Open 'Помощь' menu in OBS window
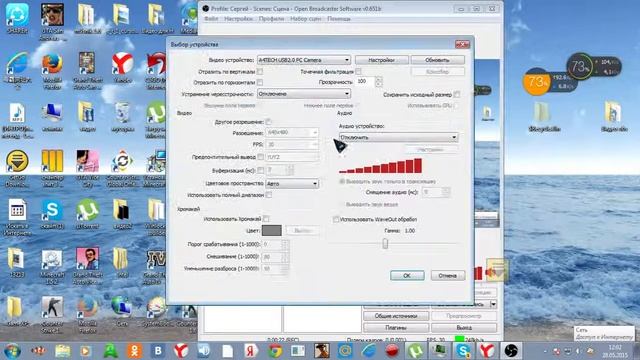 (x=339, y=19)
